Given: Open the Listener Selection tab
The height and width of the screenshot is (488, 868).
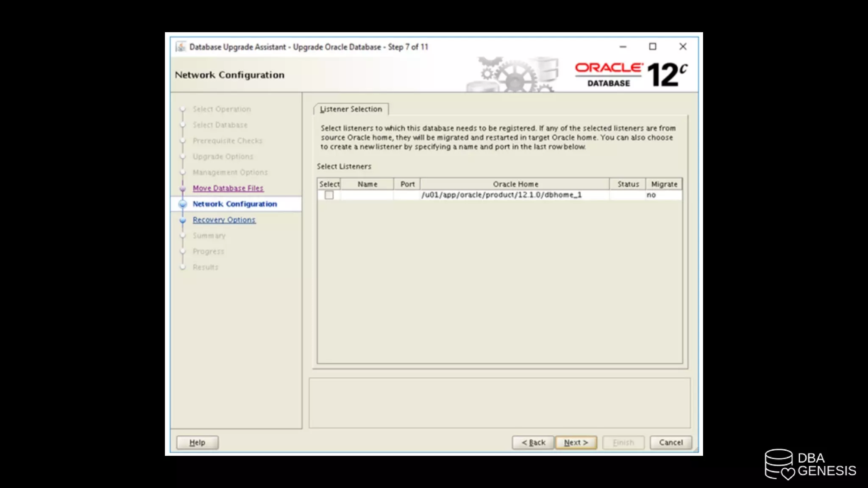Looking at the screenshot, I should coord(351,109).
